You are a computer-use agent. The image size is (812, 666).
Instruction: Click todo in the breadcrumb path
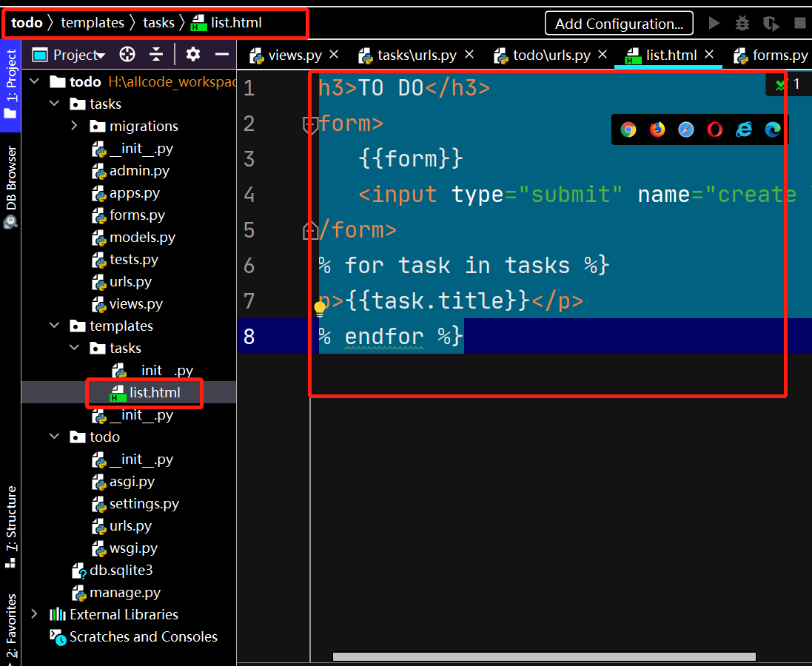[x=27, y=23]
